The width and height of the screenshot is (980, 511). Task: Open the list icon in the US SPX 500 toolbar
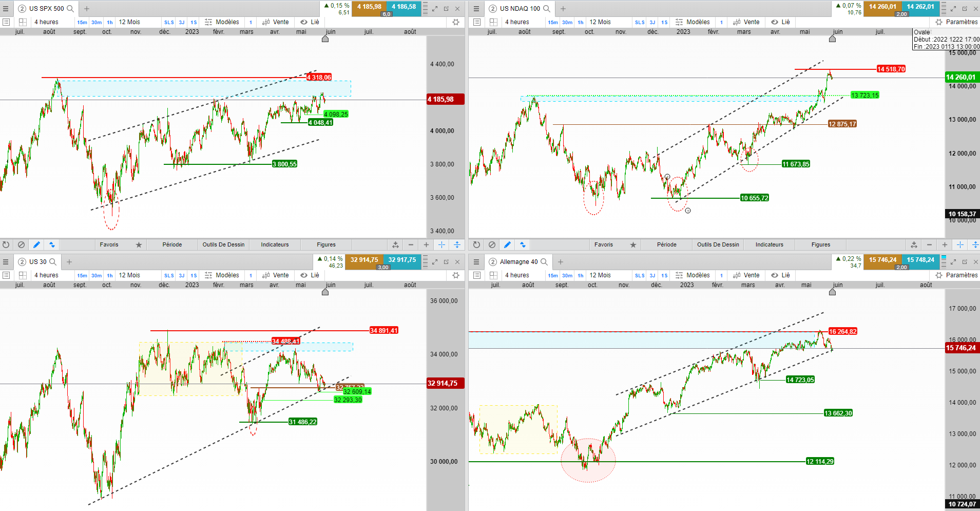tap(6, 22)
